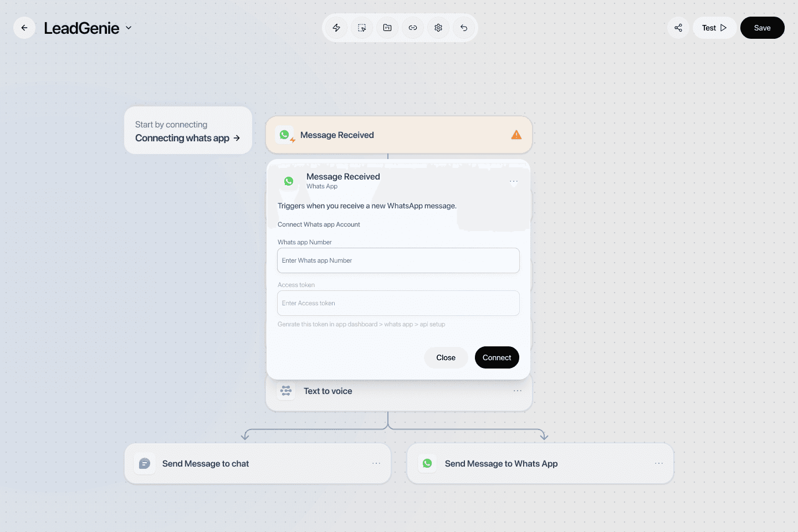
Task: Open the folder icon in top toolbar
Action: 387,28
